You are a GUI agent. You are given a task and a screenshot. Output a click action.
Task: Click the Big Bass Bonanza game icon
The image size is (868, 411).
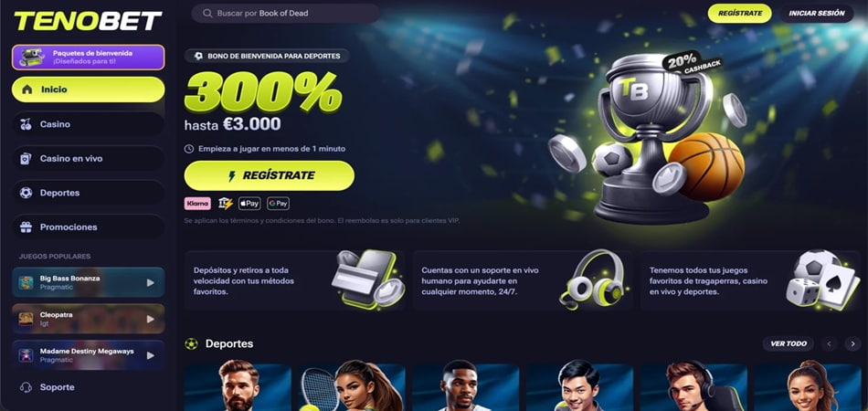click(x=26, y=282)
